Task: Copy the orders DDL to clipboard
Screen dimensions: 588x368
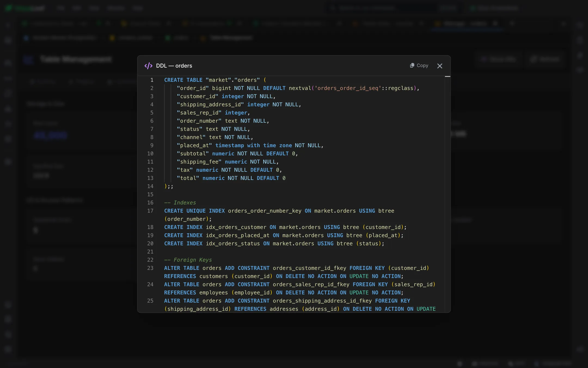Action: (x=419, y=65)
